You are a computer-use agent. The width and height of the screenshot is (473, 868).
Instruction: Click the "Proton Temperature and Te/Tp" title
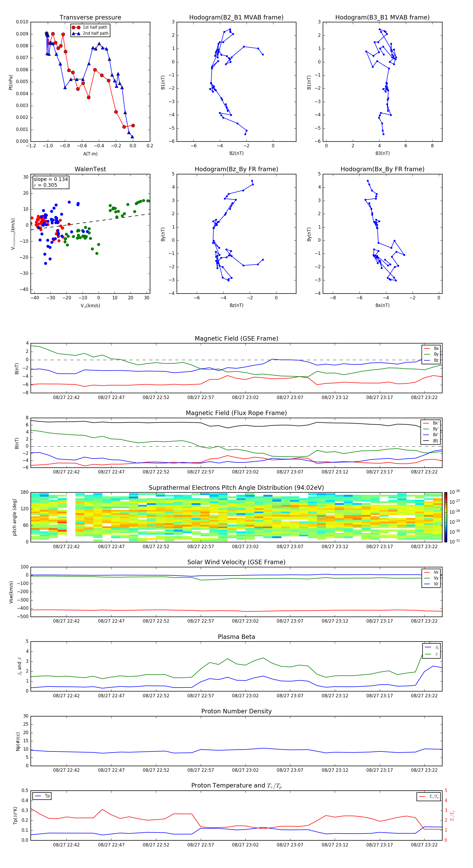tap(236, 786)
